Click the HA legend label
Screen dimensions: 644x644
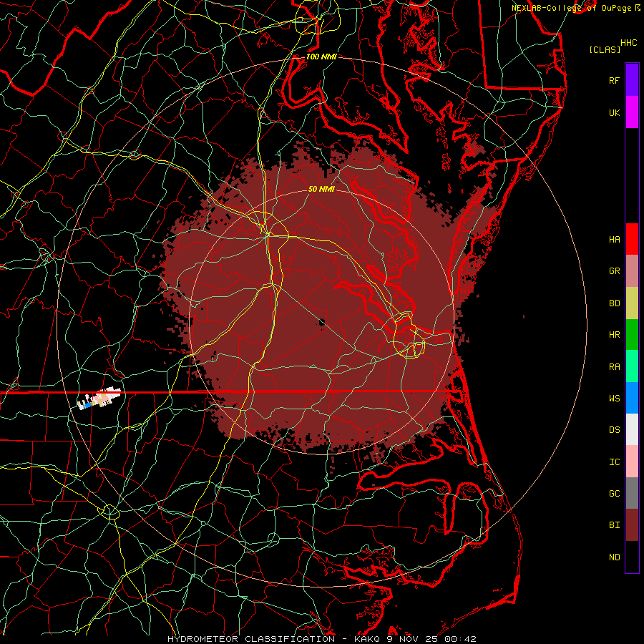(x=614, y=239)
